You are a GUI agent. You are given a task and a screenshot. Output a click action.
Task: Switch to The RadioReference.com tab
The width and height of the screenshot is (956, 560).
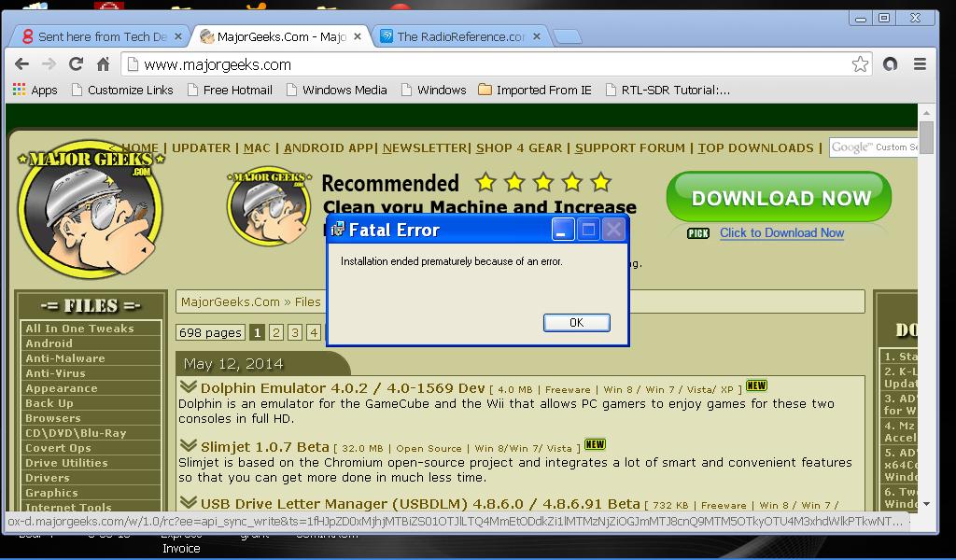pyautogui.click(x=460, y=36)
